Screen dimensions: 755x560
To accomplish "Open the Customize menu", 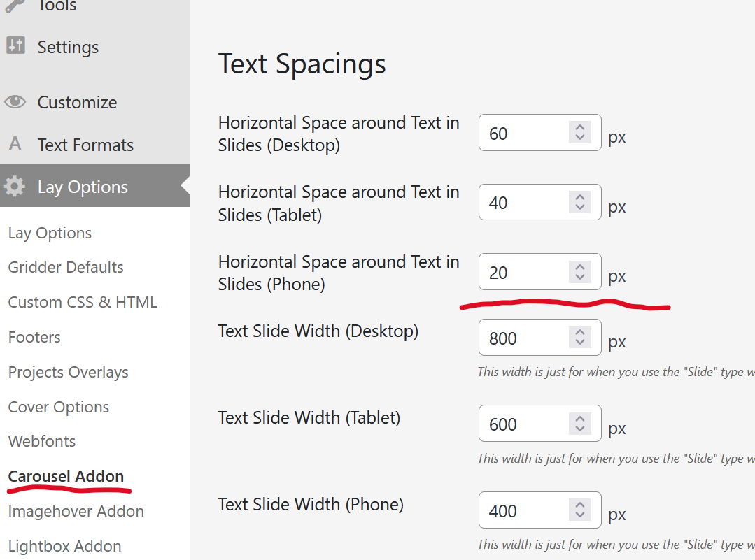I will tap(77, 102).
